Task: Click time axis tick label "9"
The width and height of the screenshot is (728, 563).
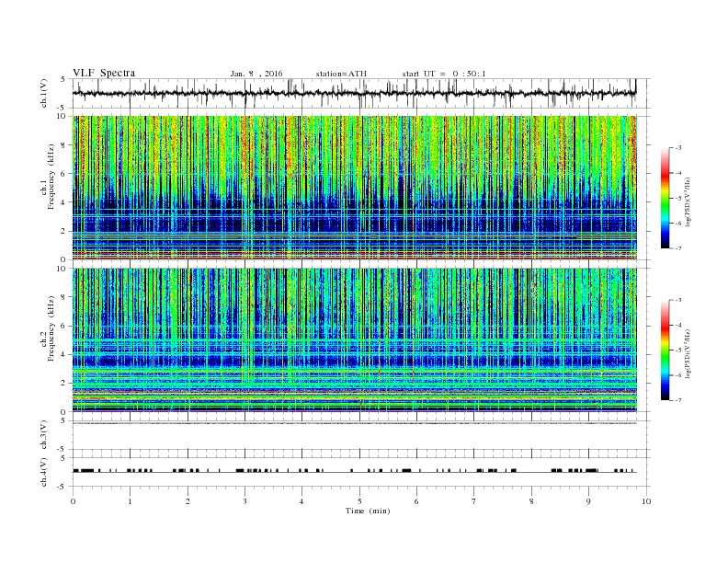Action: coord(589,501)
